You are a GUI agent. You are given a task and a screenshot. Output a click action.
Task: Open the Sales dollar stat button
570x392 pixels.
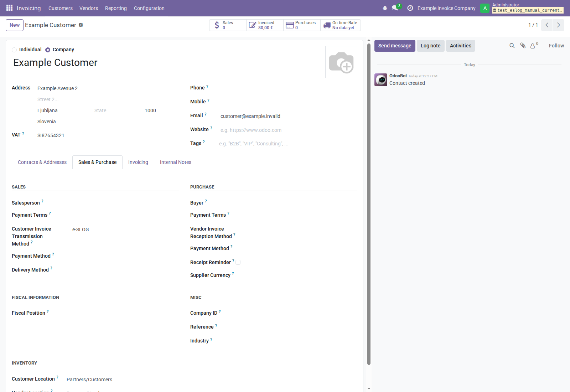point(228,25)
